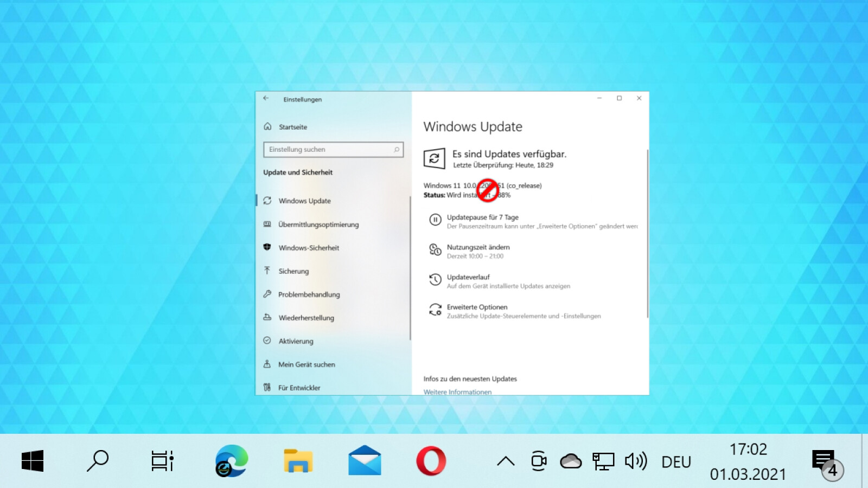The image size is (868, 488).
Task: Maximize the Einstellungen window
Action: pyautogui.click(x=619, y=98)
